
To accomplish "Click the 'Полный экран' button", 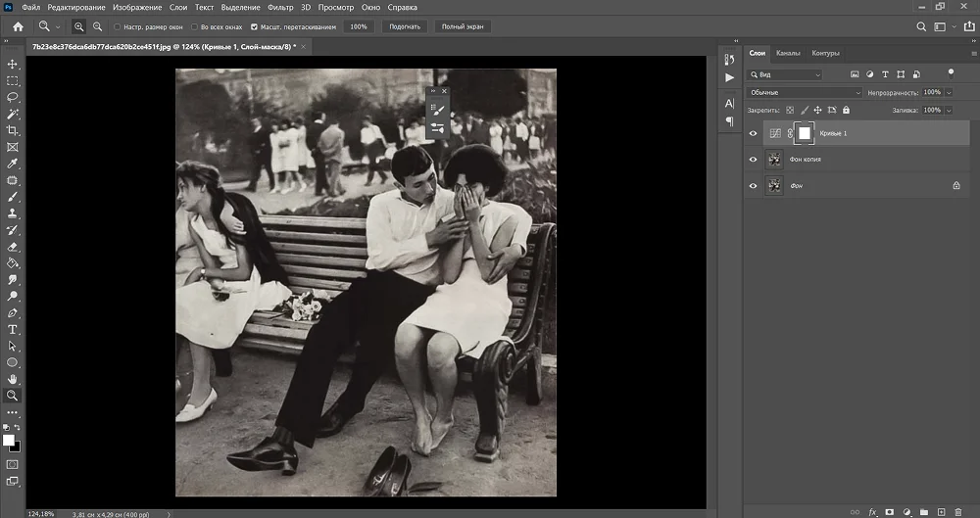I will click(461, 26).
